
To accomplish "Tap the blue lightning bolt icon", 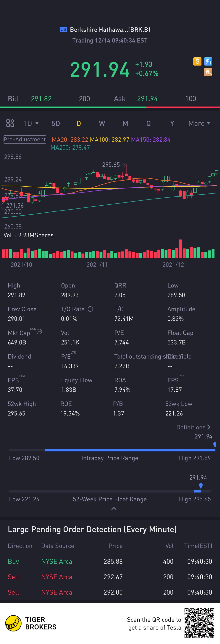I will [208, 61].
